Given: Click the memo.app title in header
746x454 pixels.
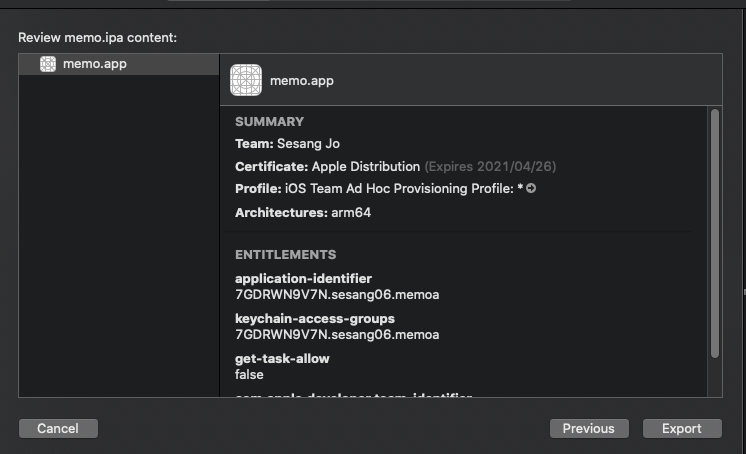Looking at the screenshot, I should [x=302, y=81].
